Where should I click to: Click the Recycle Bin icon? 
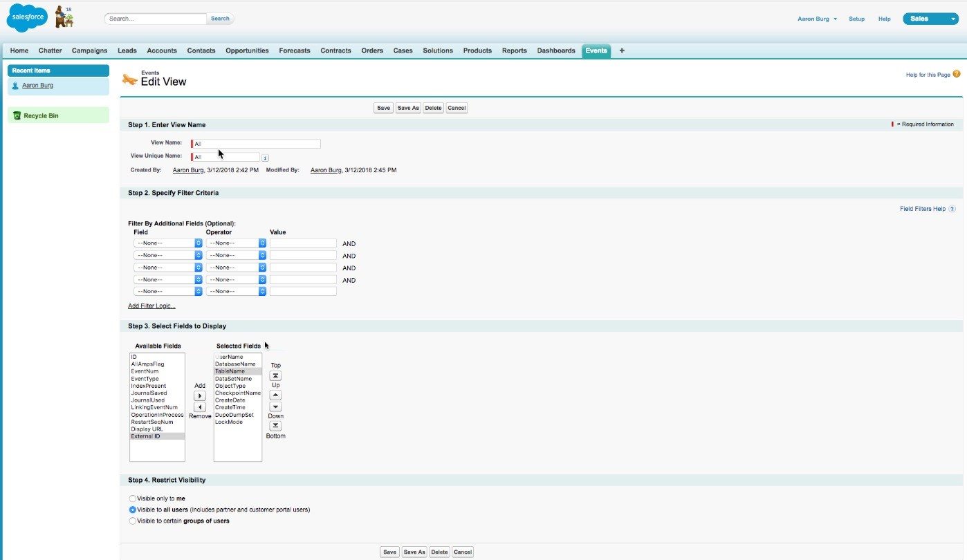[x=17, y=115]
